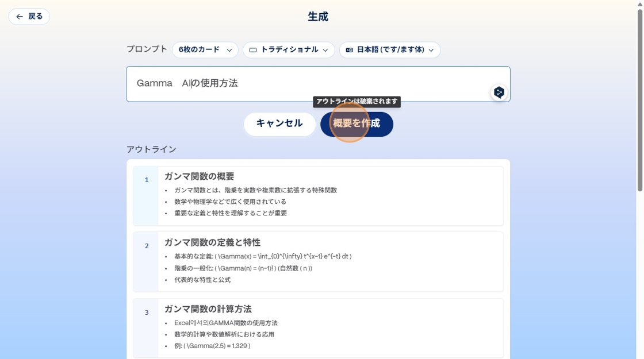Screen dimensions: 644x359
Task: Click the vertical page scrollbar thumb
Action: (639, 100)
